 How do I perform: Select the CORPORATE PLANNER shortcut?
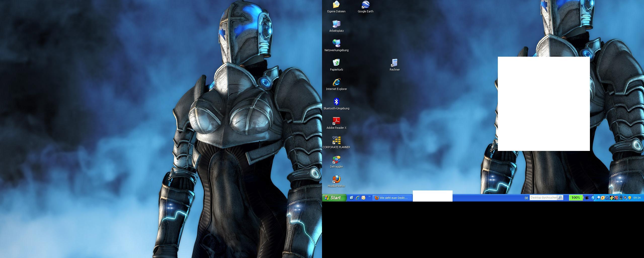tap(336, 143)
